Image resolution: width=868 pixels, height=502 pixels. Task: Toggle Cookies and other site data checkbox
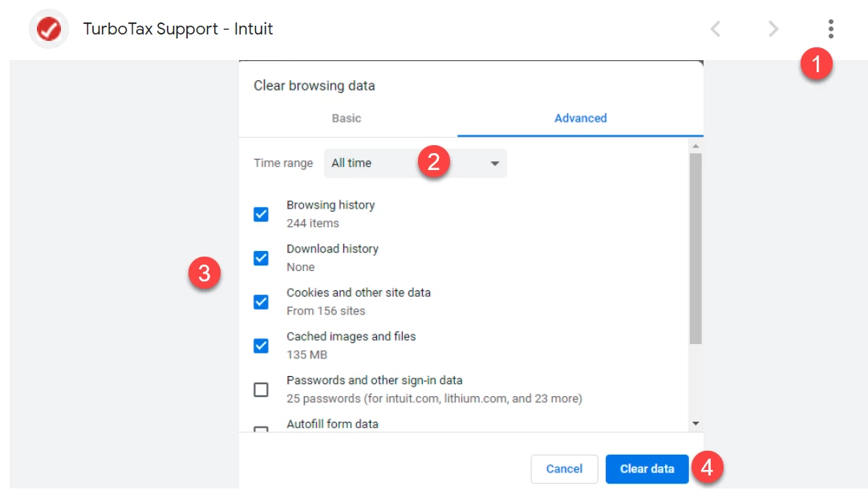pos(261,302)
